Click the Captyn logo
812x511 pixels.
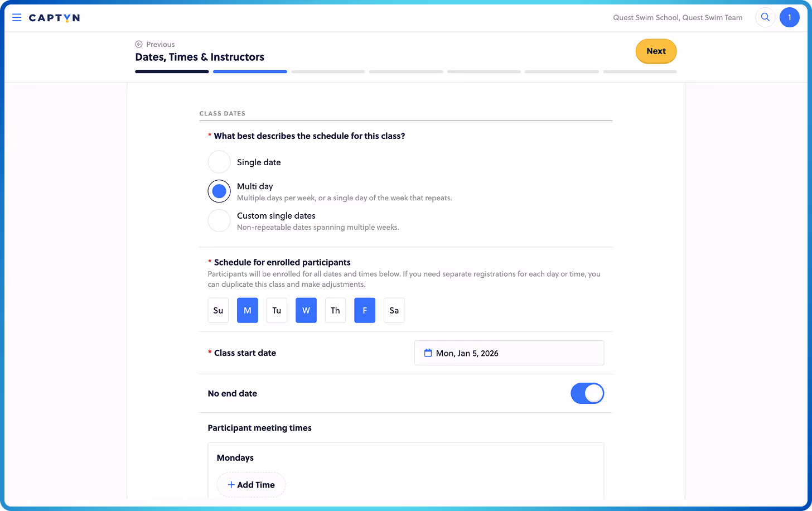coord(54,17)
